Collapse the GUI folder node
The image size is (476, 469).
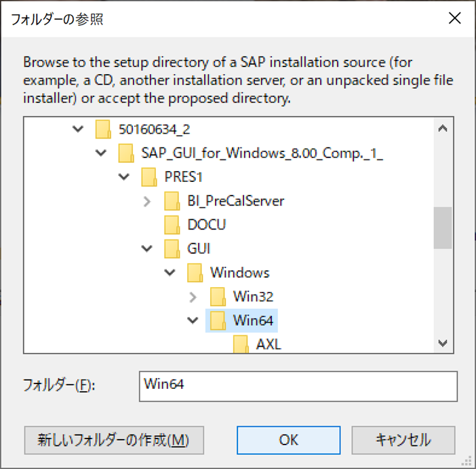(x=146, y=248)
